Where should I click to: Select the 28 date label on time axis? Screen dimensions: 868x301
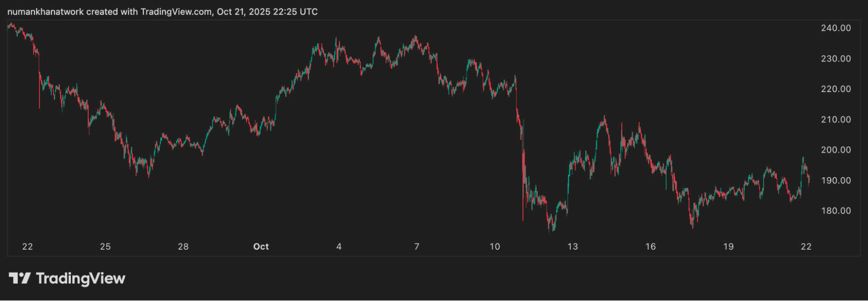click(x=183, y=246)
